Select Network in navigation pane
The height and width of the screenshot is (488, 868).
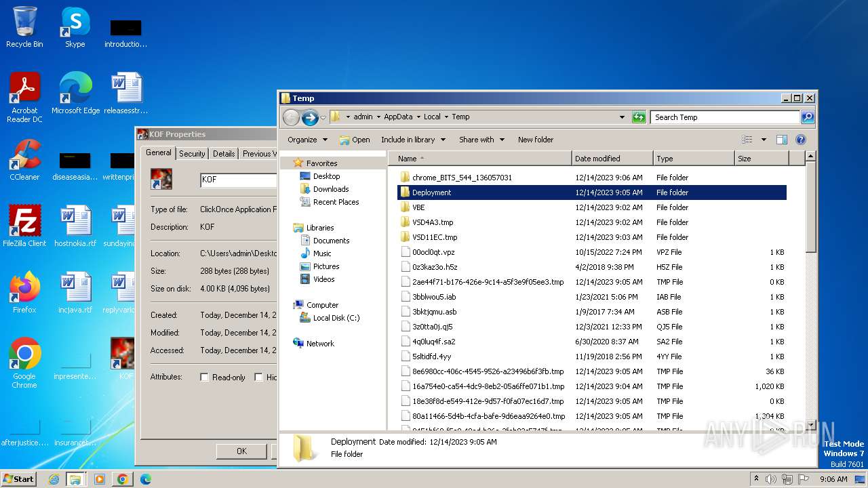click(x=320, y=344)
